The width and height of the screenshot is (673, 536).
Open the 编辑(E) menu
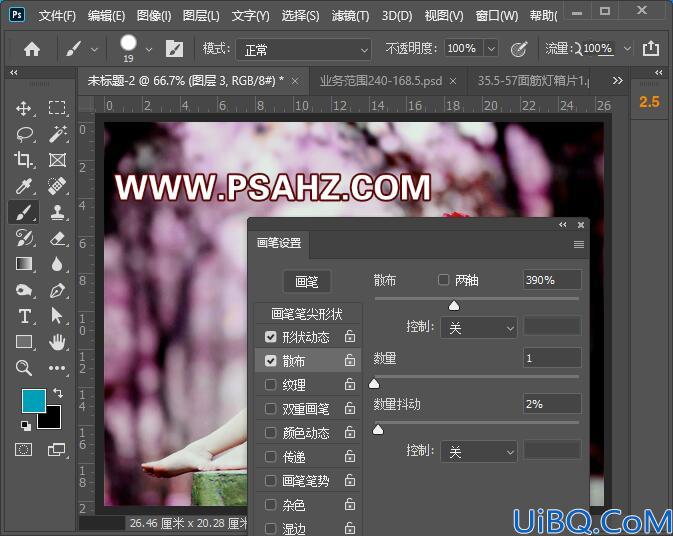pyautogui.click(x=106, y=16)
